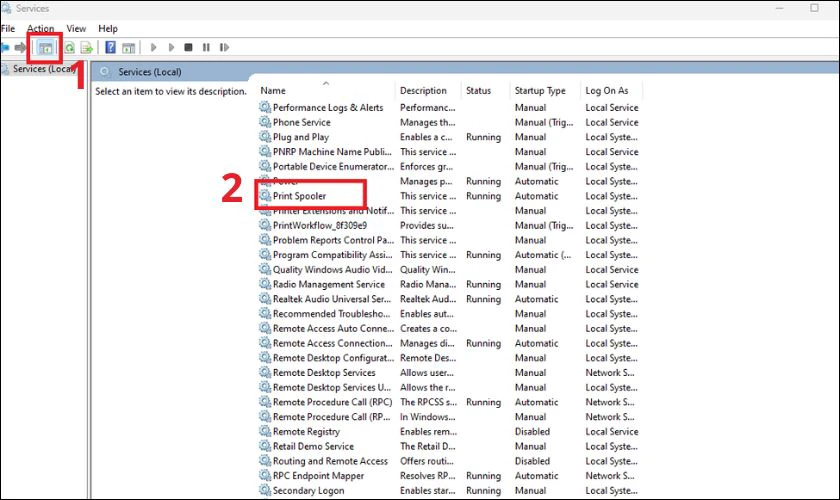Select the Remote Desktop Services U... service
The width and height of the screenshot is (840, 500).
coord(332,387)
